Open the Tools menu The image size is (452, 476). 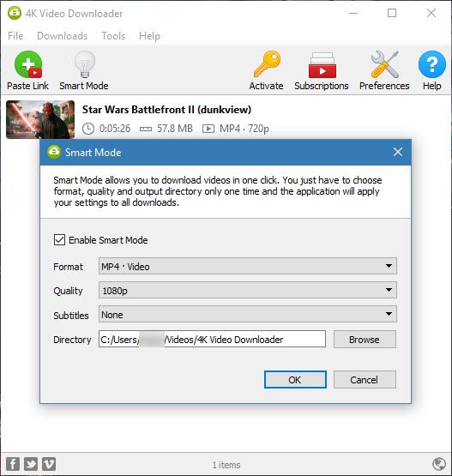pyautogui.click(x=113, y=36)
